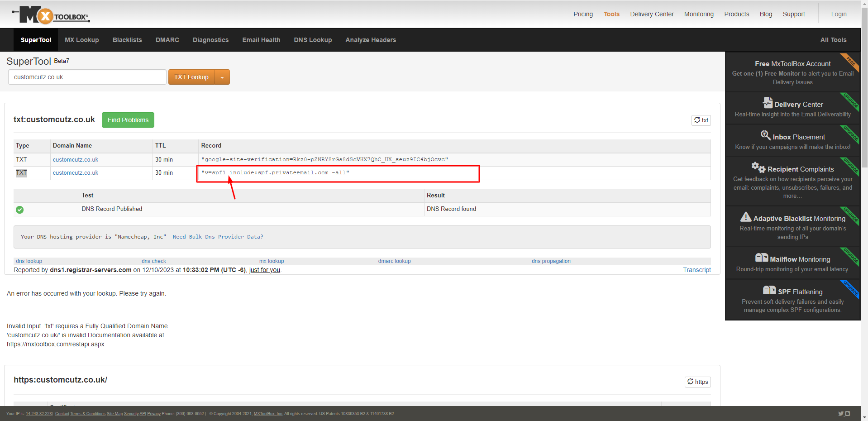The image size is (868, 421).
Task: Click the Inbox Placement magnifier icon
Action: 766,135
